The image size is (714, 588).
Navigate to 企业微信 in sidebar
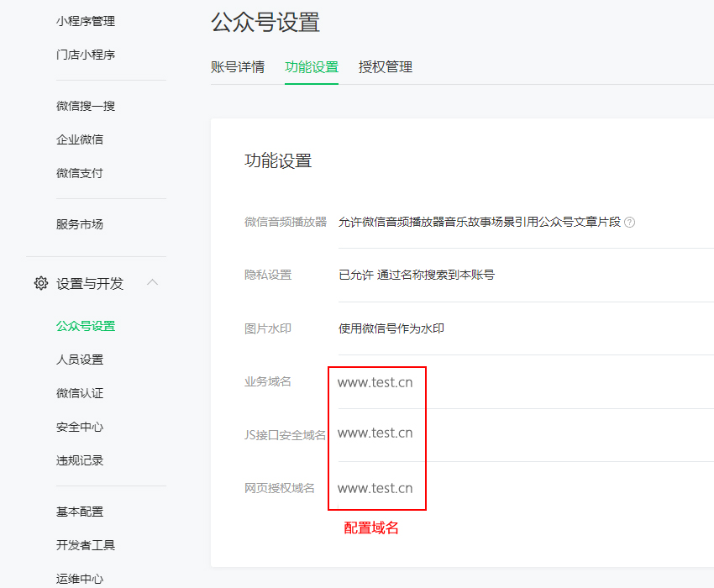pyautogui.click(x=80, y=139)
